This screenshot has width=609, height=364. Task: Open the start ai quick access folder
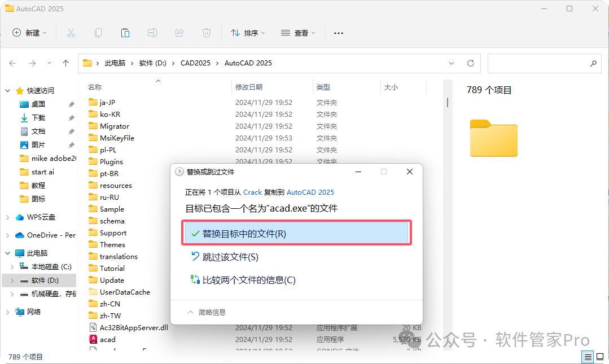point(37,172)
